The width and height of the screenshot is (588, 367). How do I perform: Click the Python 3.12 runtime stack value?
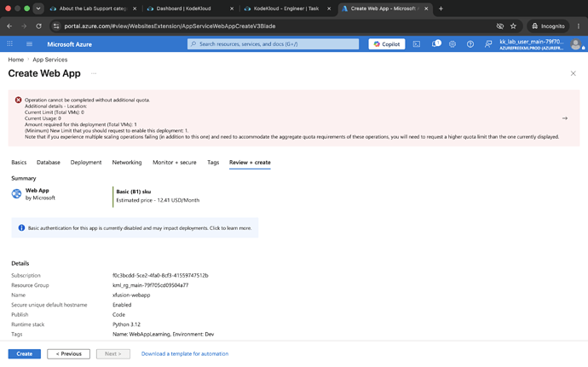click(x=126, y=324)
